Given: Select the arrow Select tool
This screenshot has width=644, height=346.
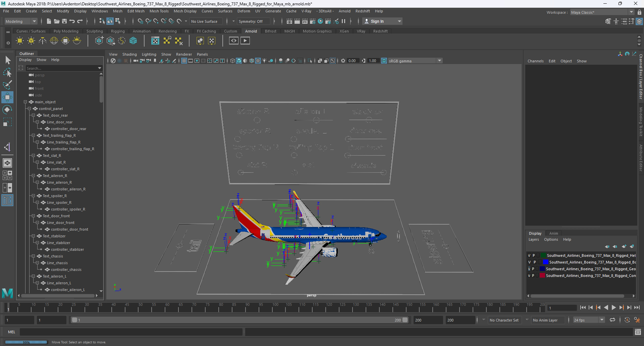Looking at the screenshot, I should 7,60.
